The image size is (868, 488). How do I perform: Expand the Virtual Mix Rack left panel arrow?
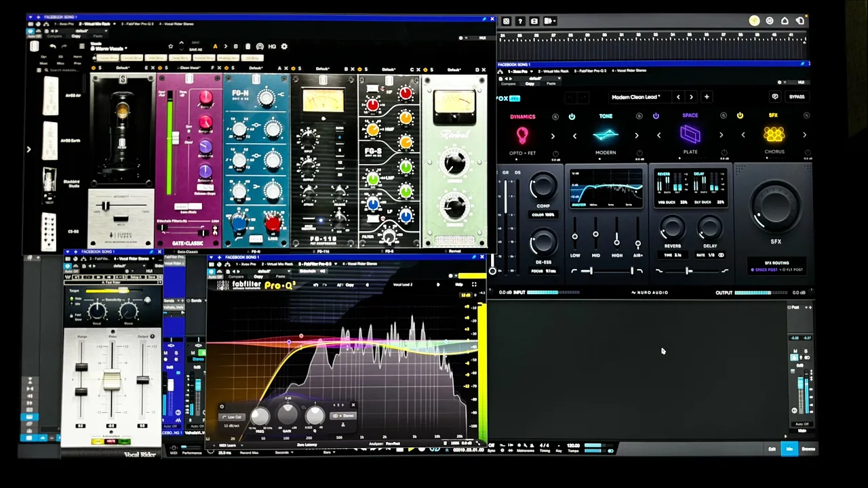click(x=28, y=149)
